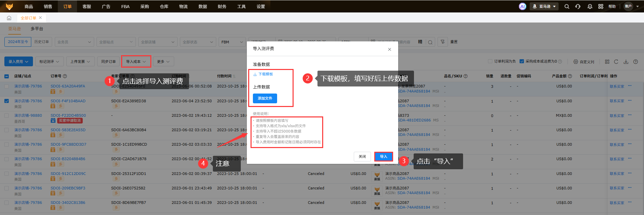Open the 财务 menu in top navigation
Image resolution: width=644 pixels, height=215 pixels.
[222, 6]
